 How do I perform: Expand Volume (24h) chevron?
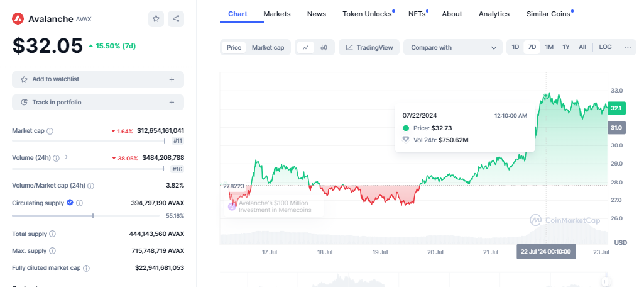coord(67,157)
